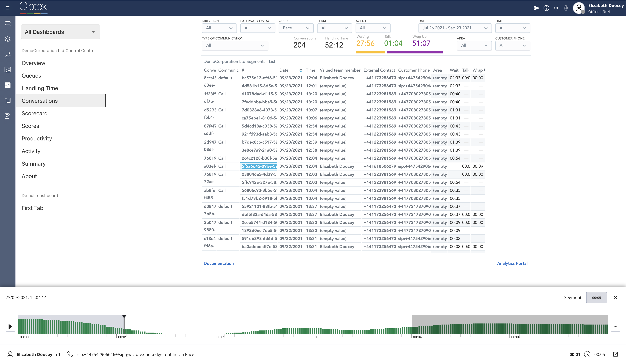The width and height of the screenshot is (626, 364).
Task: Open the Documentation link
Action: [x=219, y=263]
